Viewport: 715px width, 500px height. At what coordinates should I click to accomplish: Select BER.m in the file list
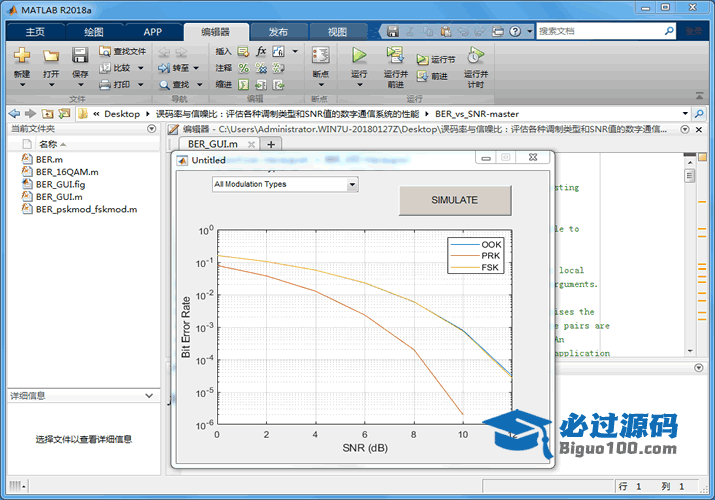tap(49, 160)
